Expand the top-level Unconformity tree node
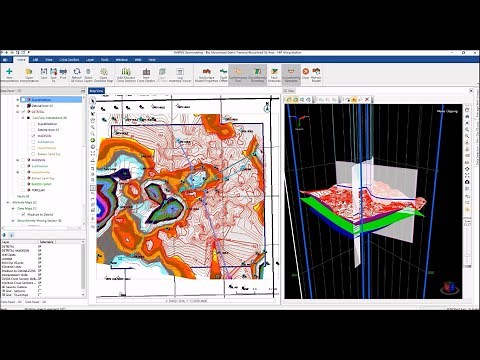Image resolution: width=480 pixels, height=360 pixels. pos(18,172)
